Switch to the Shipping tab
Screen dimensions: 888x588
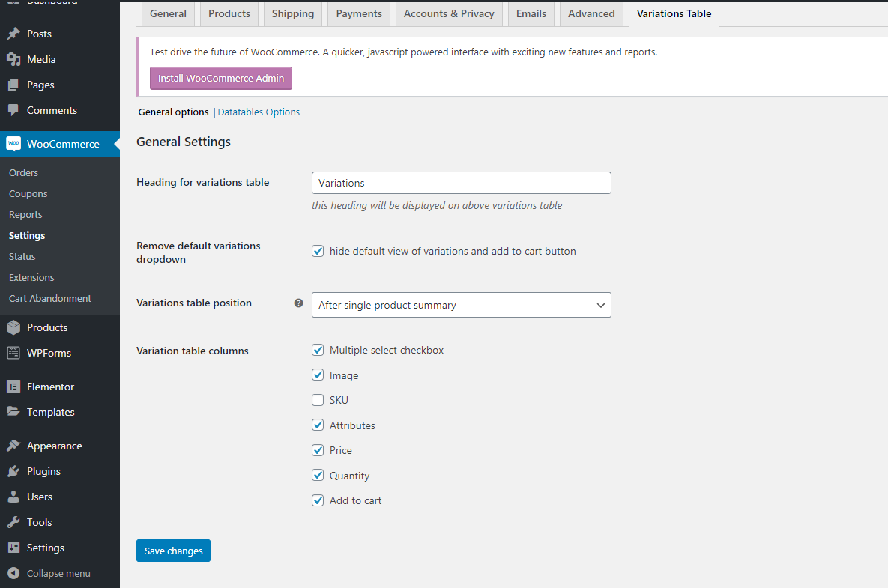[293, 14]
